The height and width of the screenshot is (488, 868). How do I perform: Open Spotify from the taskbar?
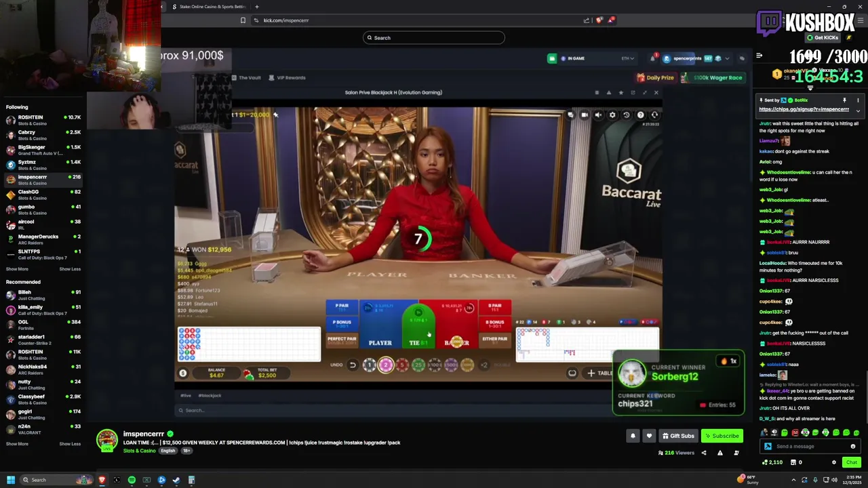pos(132,480)
